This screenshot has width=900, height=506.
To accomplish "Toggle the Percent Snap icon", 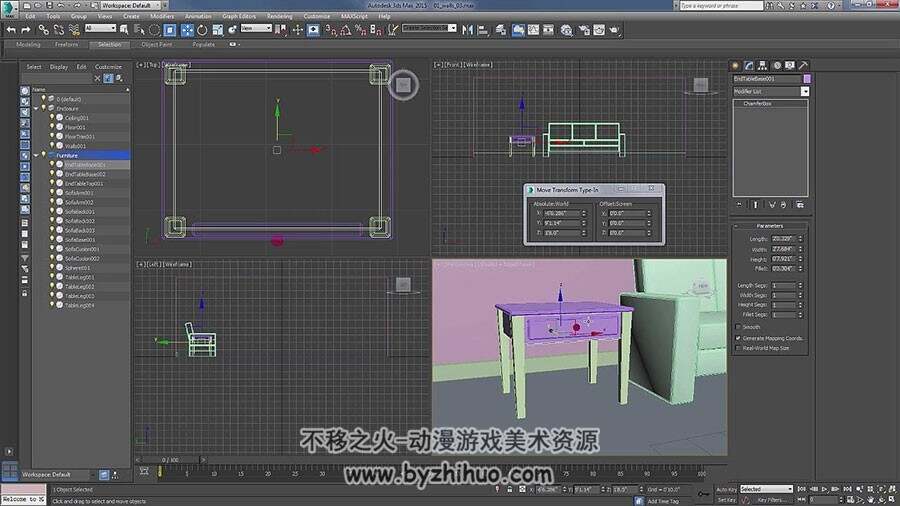I will click(360, 30).
